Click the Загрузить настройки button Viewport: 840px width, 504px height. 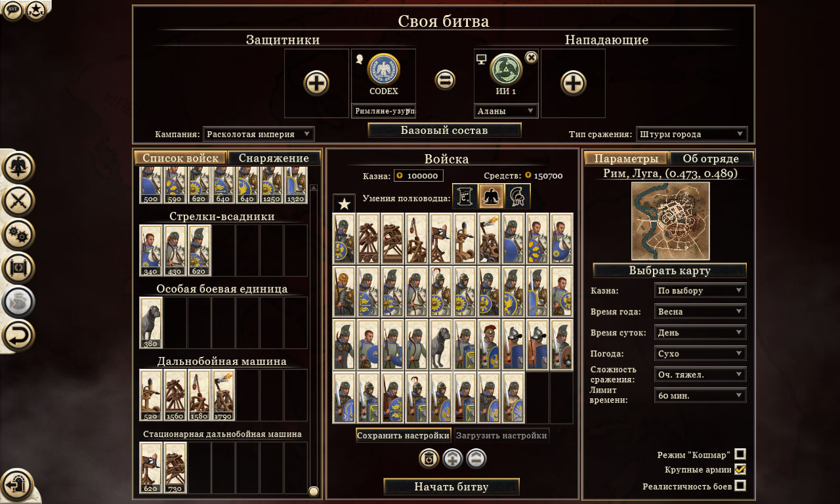point(501,435)
